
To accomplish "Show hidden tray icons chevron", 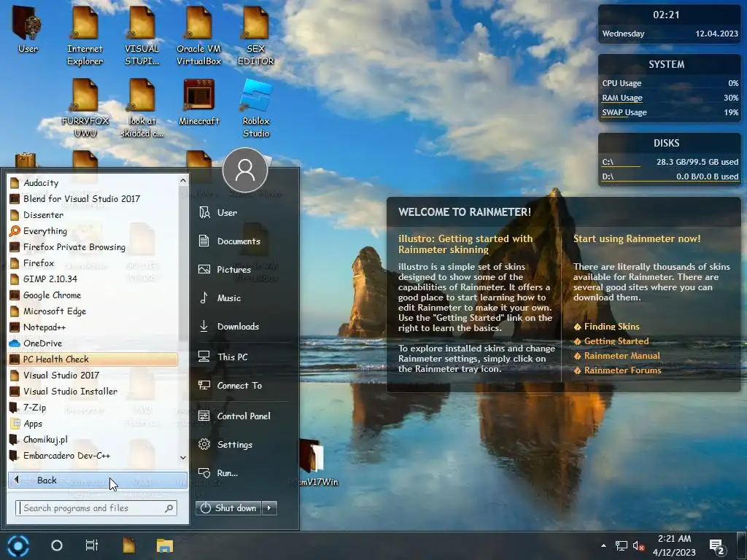I will [x=603, y=545].
